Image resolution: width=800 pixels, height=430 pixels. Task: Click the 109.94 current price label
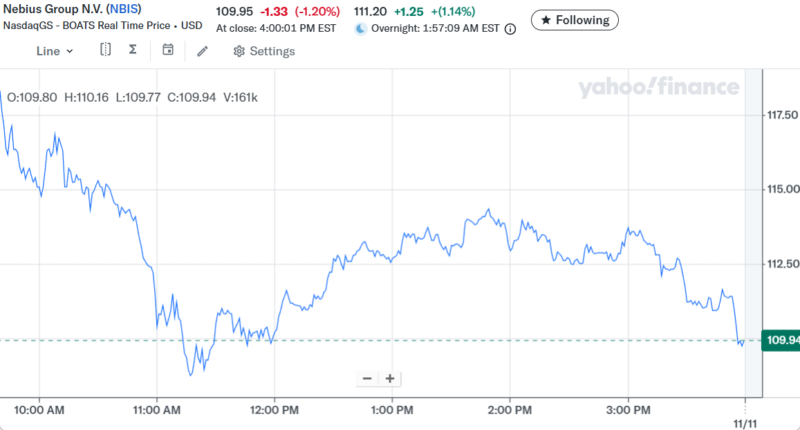click(780, 341)
